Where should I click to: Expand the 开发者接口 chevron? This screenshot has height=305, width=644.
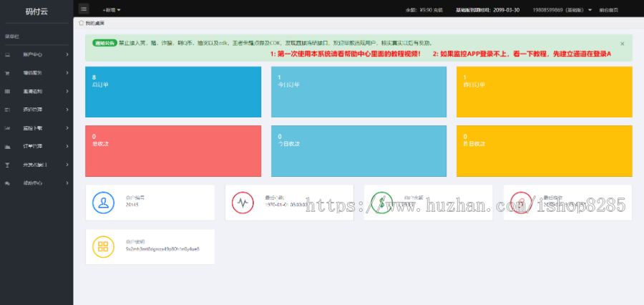tap(67, 165)
